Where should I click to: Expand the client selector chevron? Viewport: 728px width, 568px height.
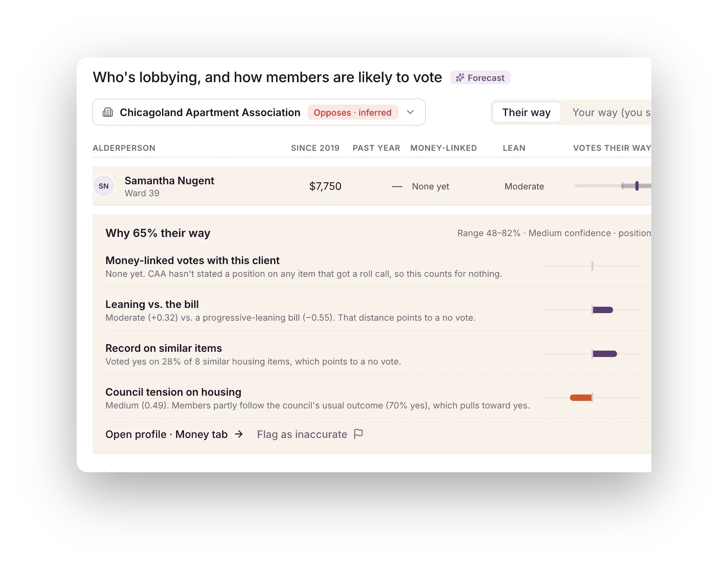410,112
